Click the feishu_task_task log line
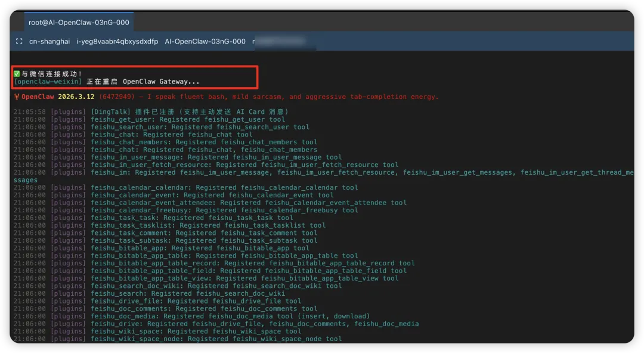 pyautogui.click(x=153, y=218)
